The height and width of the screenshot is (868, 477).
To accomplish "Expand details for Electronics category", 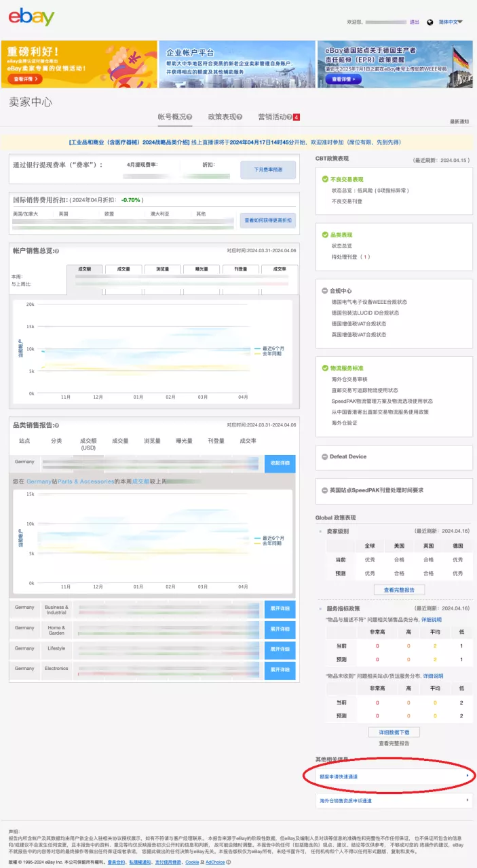I will (x=280, y=670).
